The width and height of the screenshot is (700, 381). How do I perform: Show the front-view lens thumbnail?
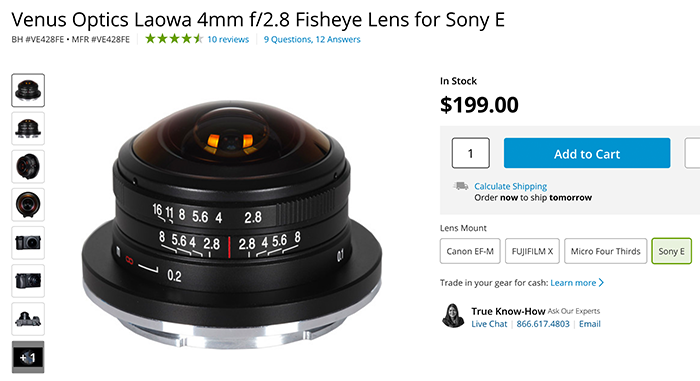pyautogui.click(x=28, y=205)
